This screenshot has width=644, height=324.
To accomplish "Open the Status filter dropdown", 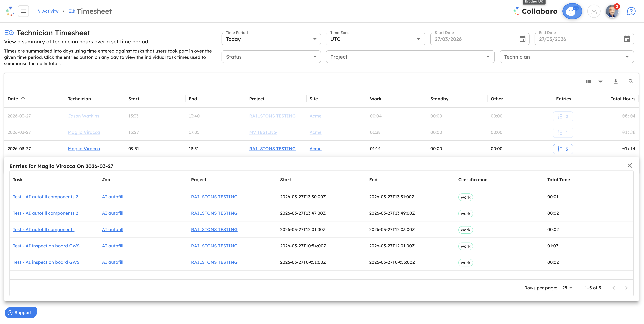I will coord(271,57).
